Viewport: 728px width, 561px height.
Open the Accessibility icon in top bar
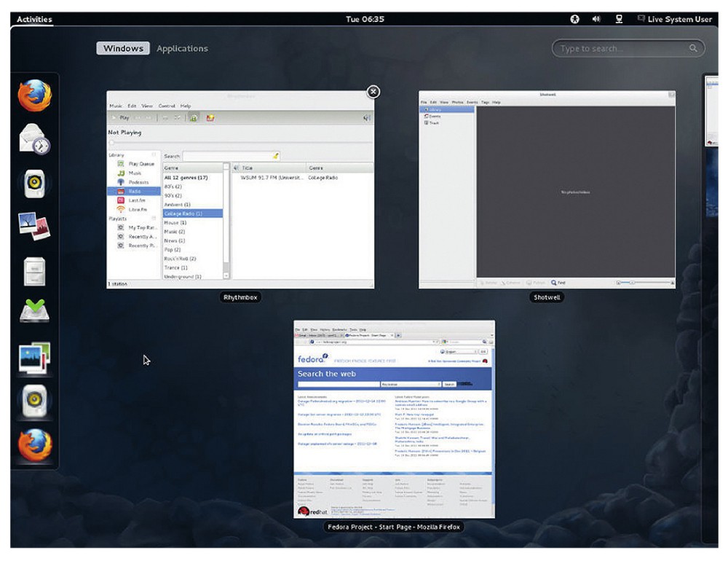[x=574, y=20]
